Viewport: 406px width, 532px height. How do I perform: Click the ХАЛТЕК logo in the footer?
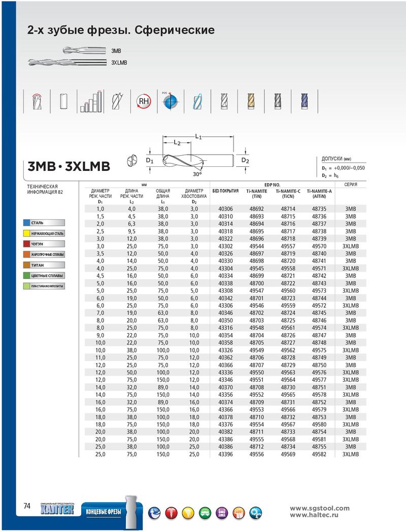click(x=57, y=509)
